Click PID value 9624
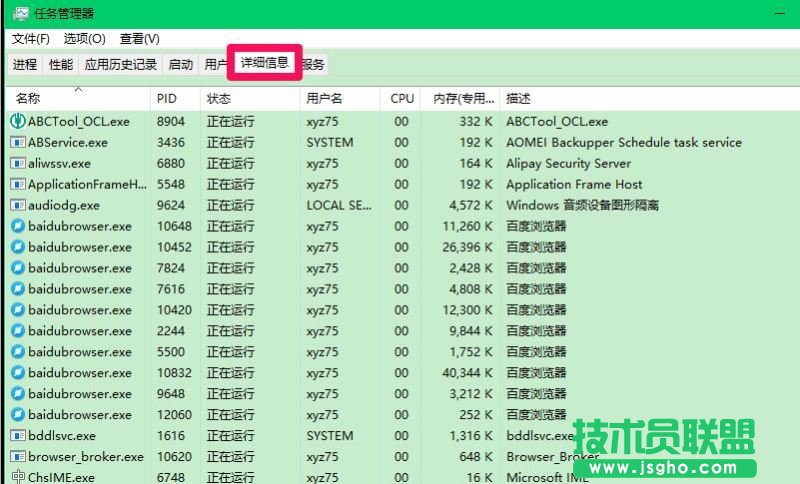The image size is (800, 484). [x=171, y=205]
